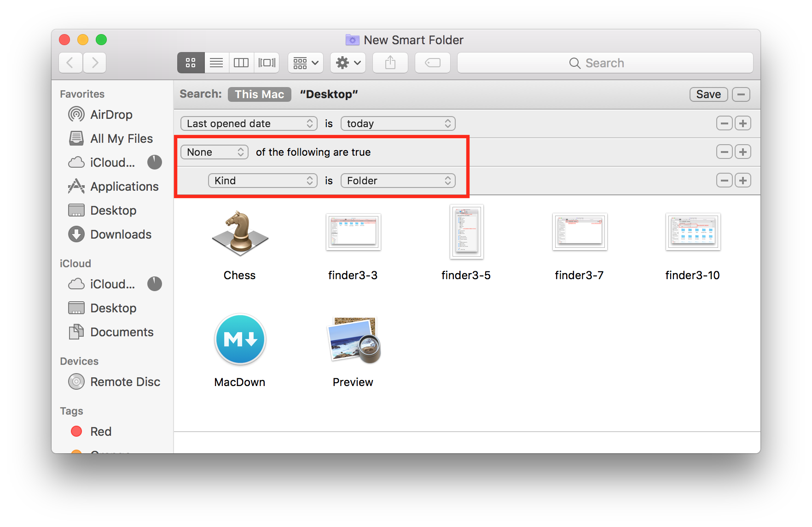812x527 pixels.
Task: Open iCloud Drive under iCloud section
Action: 112,284
